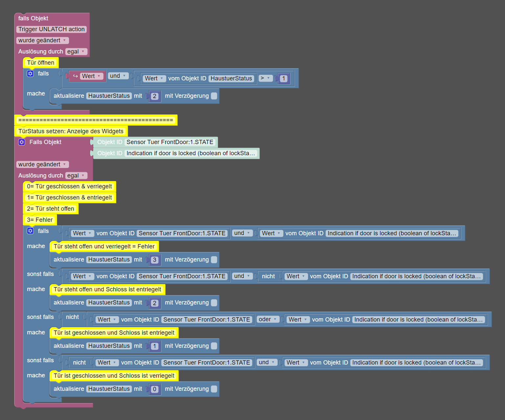
Task: Tick mit Verzögerung for geschlossen entriegelt value 1
Action: point(214,346)
